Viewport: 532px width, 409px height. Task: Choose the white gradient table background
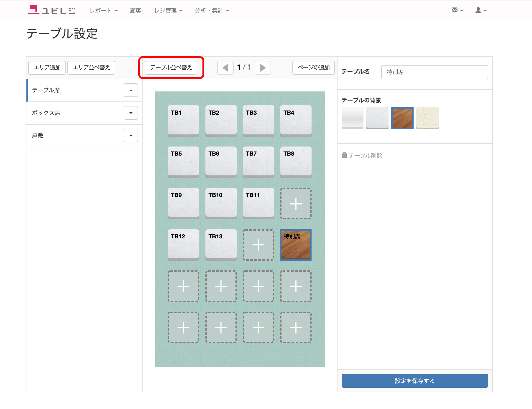[352, 118]
